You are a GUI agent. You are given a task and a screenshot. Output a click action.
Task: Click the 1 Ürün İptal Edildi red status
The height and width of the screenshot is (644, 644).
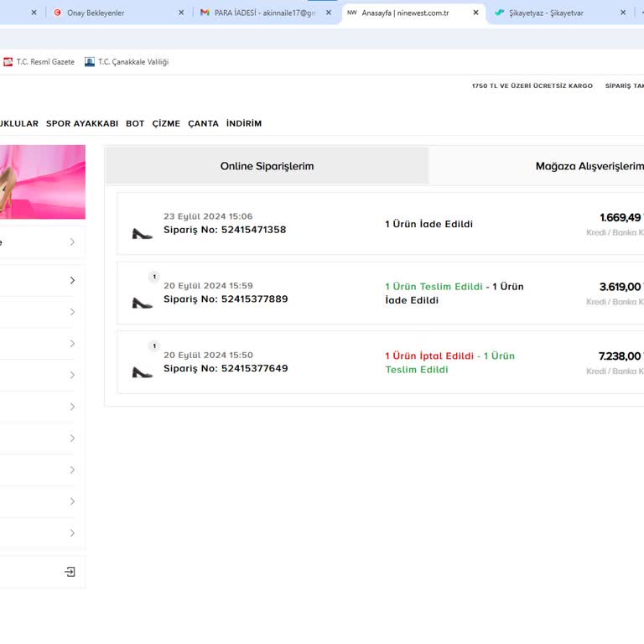[x=429, y=356]
